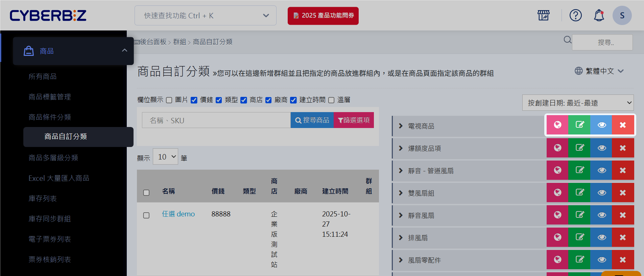Open the sort by creation date dropdown

(578, 103)
